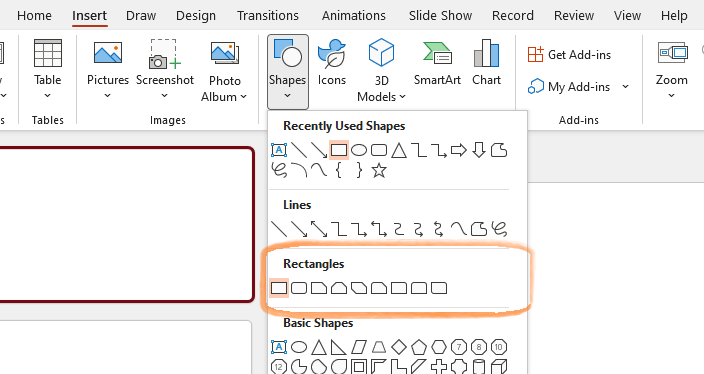The image size is (704, 374).
Task: Select the Right Arrow block shape
Action: tap(458, 150)
